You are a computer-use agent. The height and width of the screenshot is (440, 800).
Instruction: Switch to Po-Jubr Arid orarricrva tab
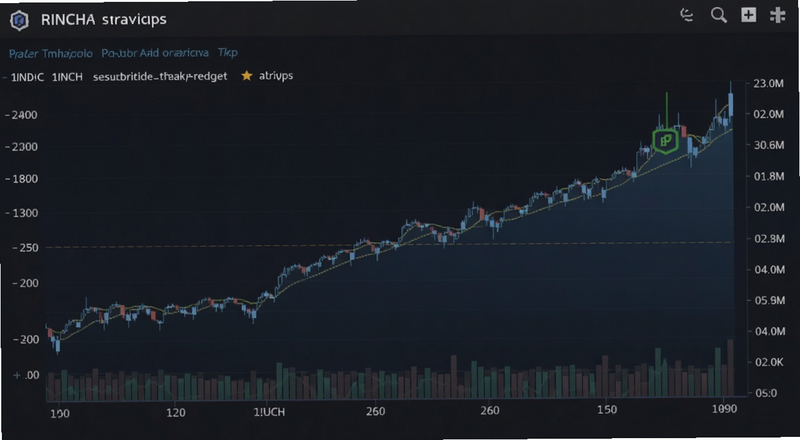pos(155,53)
